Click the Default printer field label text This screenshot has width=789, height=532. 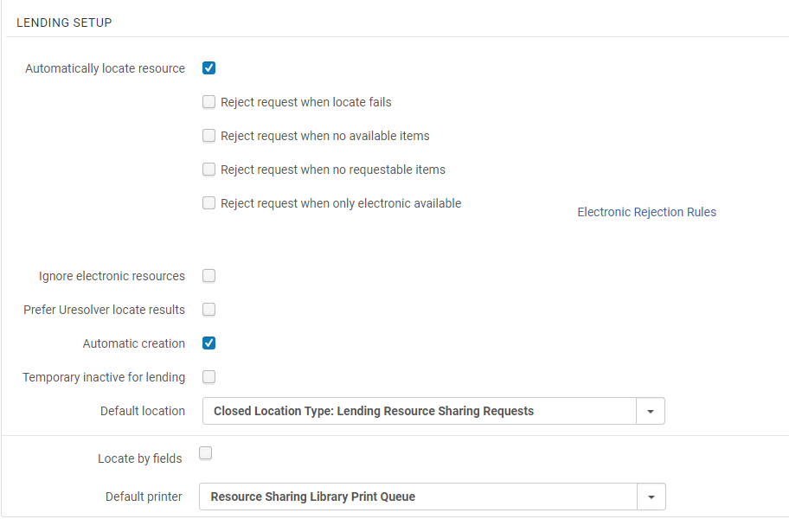coord(144,497)
